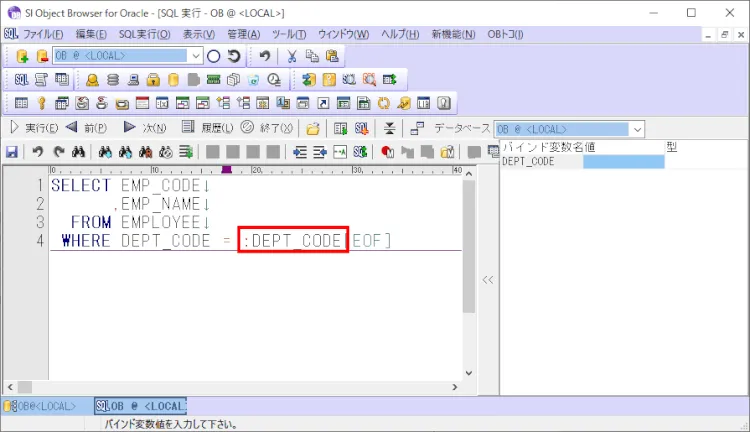Click the EMPLOYEE table name on line 3
750x432 pixels.
(x=161, y=222)
